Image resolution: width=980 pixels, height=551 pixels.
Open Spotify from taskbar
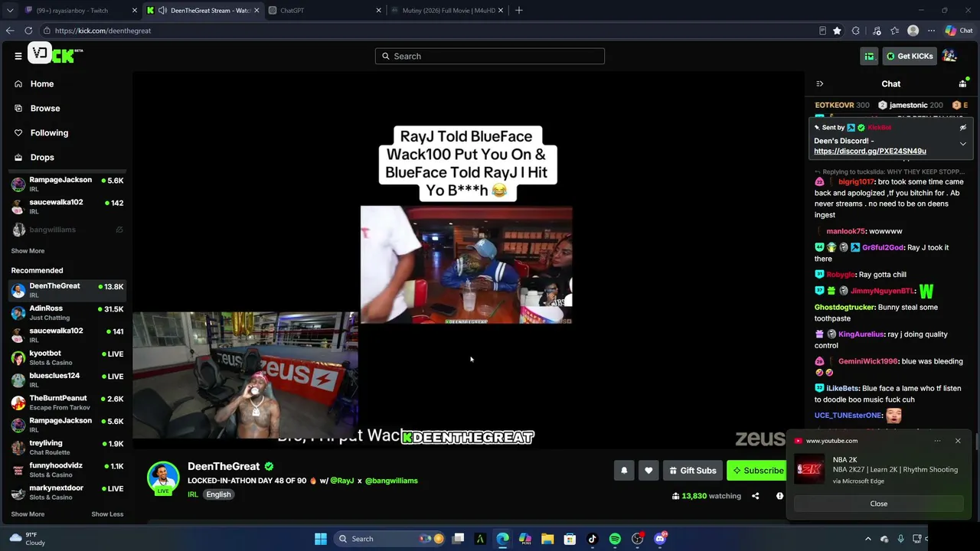click(x=615, y=539)
